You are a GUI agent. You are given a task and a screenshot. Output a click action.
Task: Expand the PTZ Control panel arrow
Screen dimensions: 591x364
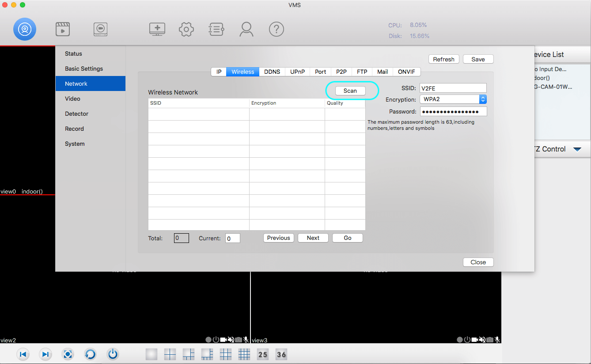577,149
